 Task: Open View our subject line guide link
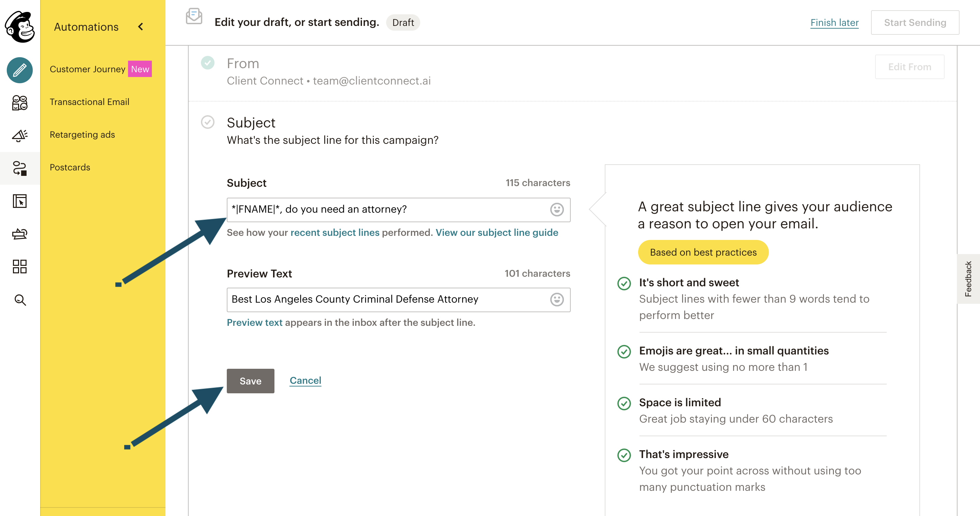[x=497, y=232]
